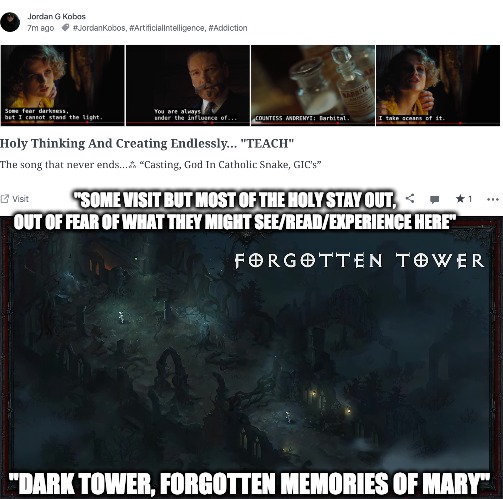Open the 'Some fear darkness' thumbnail
Image resolution: width=503 pixels, height=499 pixels.
pyautogui.click(x=63, y=86)
